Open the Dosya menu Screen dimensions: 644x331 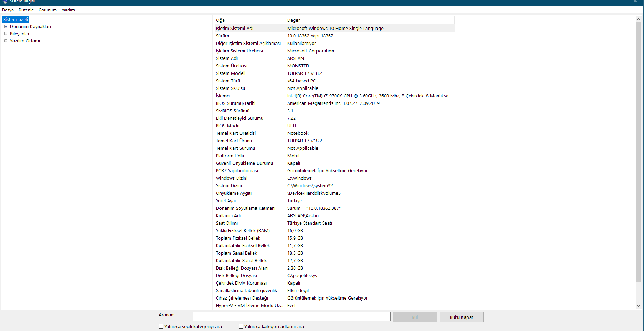click(8, 10)
